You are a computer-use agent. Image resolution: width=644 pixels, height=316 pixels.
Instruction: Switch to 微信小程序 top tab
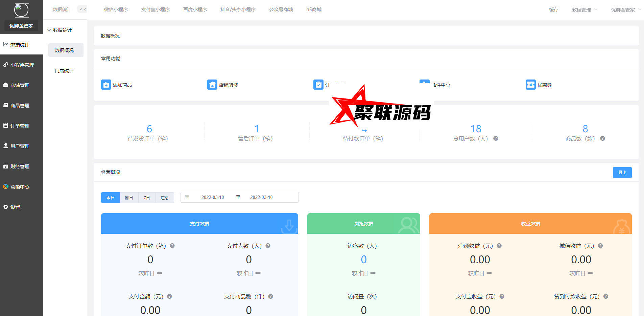click(116, 9)
